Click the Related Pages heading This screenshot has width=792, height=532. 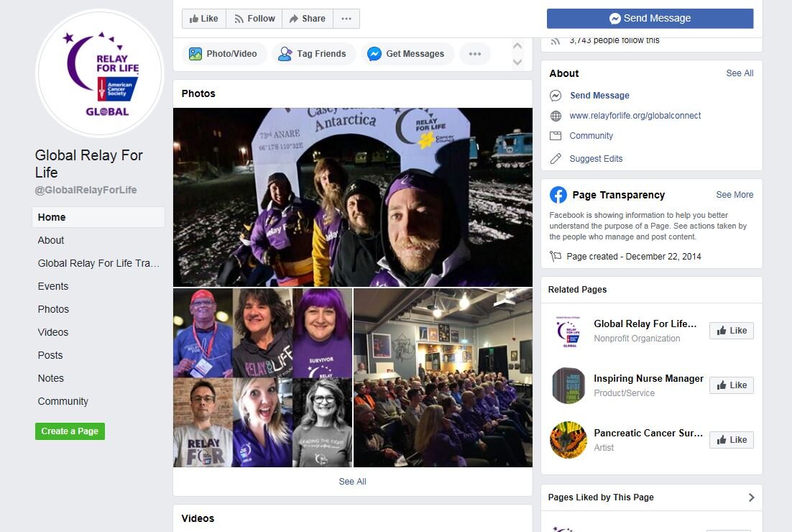pos(577,290)
